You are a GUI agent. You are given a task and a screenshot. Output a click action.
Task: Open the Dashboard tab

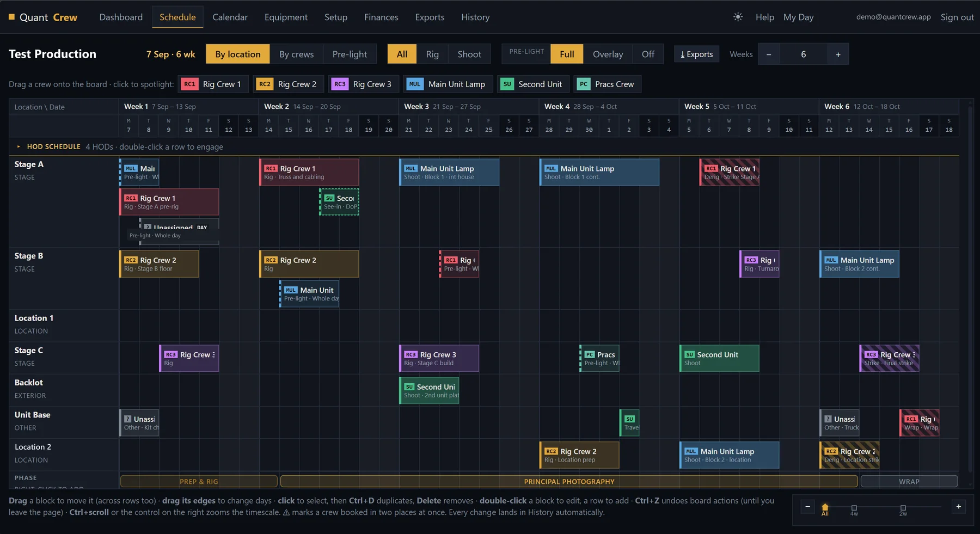[121, 17]
